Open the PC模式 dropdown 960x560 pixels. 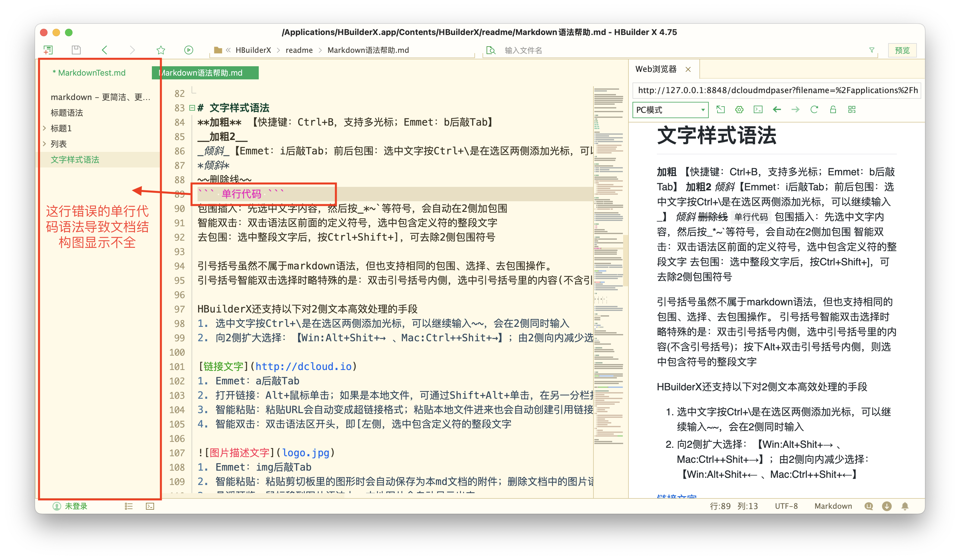coord(670,110)
